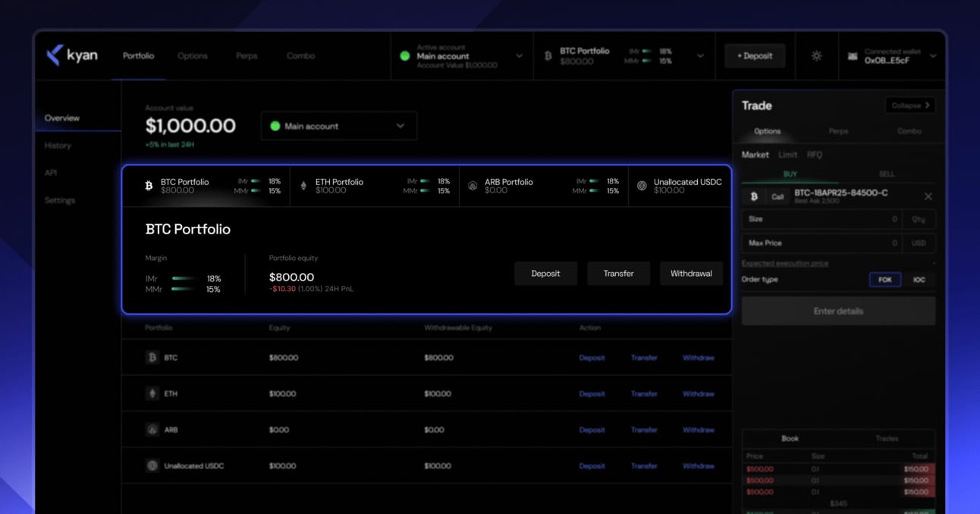Select the Options tab in Trade panel
The height and width of the screenshot is (514, 980).
767,131
